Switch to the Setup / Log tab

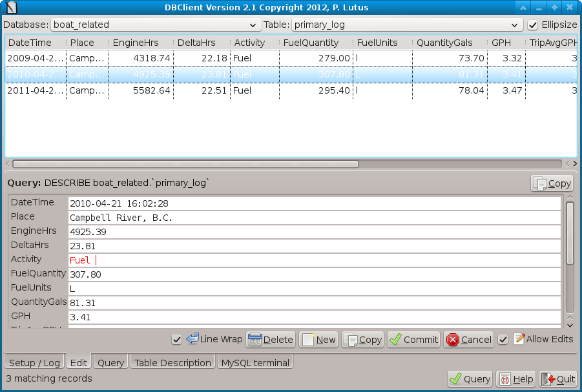[35, 363]
